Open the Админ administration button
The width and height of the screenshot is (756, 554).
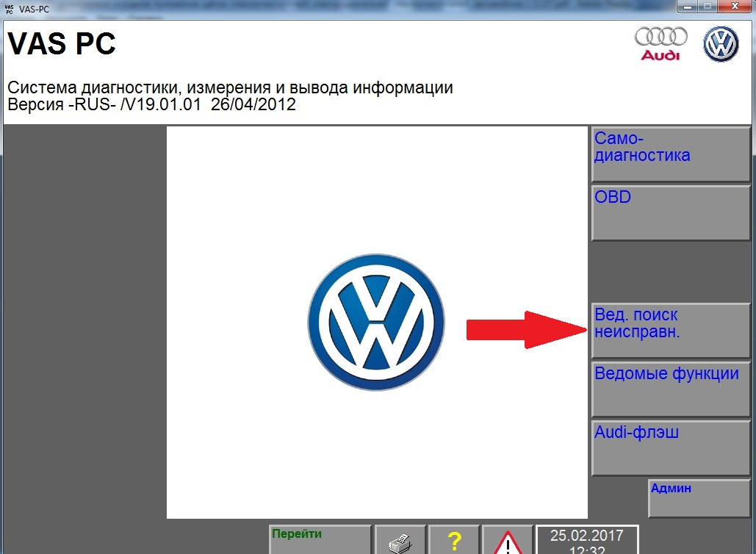click(x=699, y=498)
